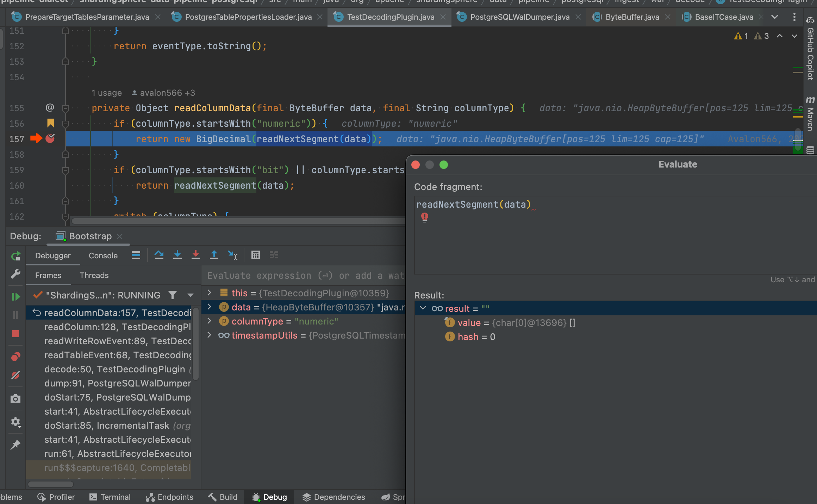Toggle breakpoint at line 157
817x504 pixels.
[x=50, y=139]
